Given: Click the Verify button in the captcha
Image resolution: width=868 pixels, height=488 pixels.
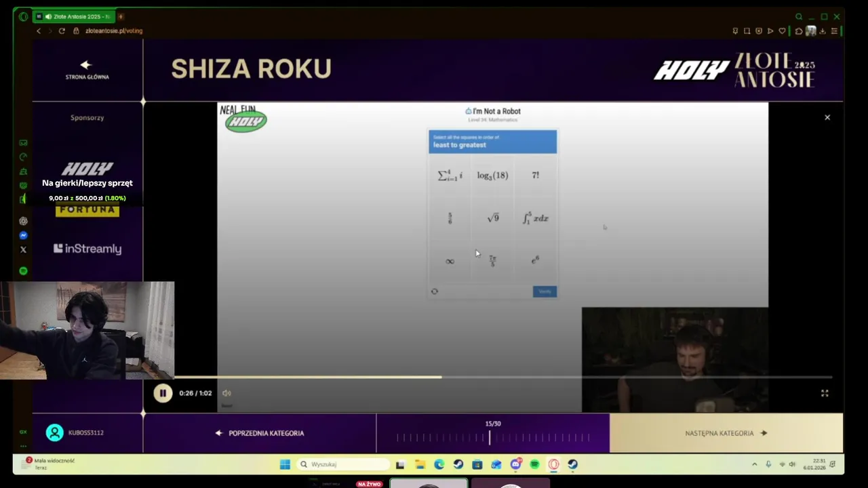Looking at the screenshot, I should [545, 291].
